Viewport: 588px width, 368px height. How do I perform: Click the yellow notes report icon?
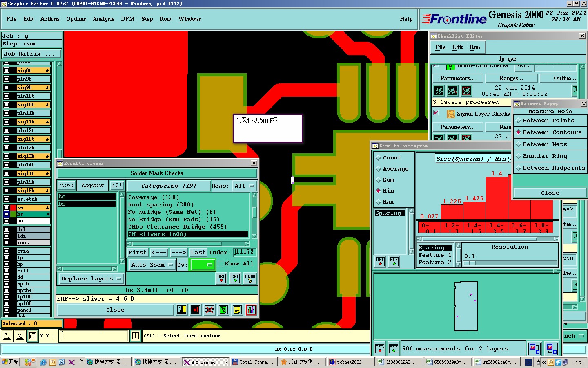(237, 310)
